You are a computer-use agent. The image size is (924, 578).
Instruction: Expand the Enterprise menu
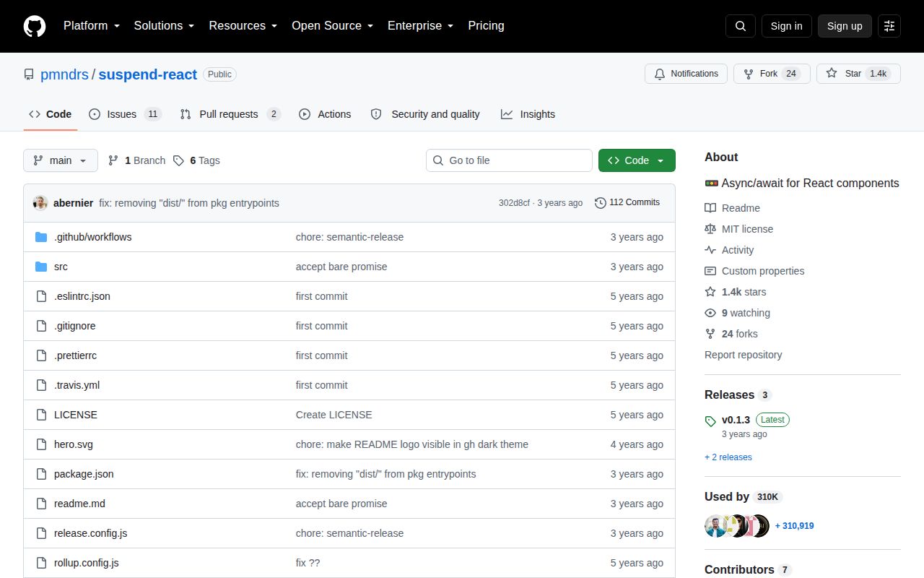pos(421,25)
